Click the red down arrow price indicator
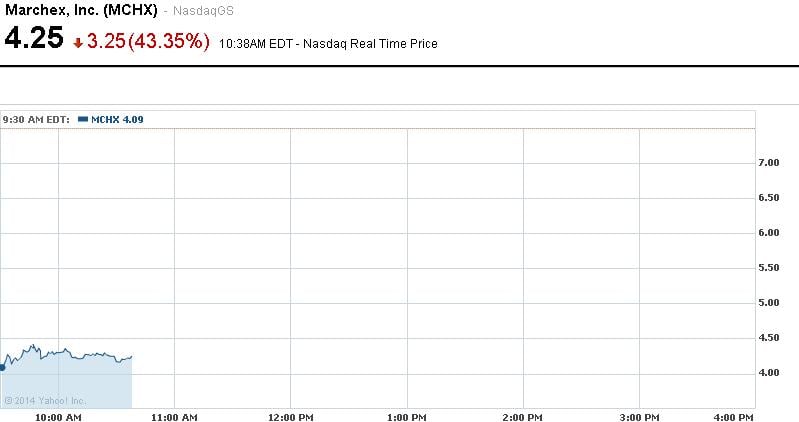The height and width of the screenshot is (422, 799). pyautogui.click(x=79, y=42)
